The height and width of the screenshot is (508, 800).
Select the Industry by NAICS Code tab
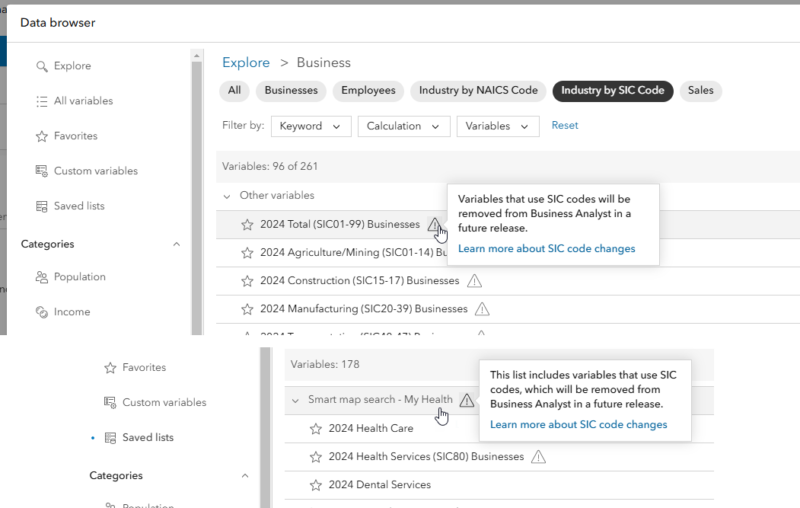point(478,91)
